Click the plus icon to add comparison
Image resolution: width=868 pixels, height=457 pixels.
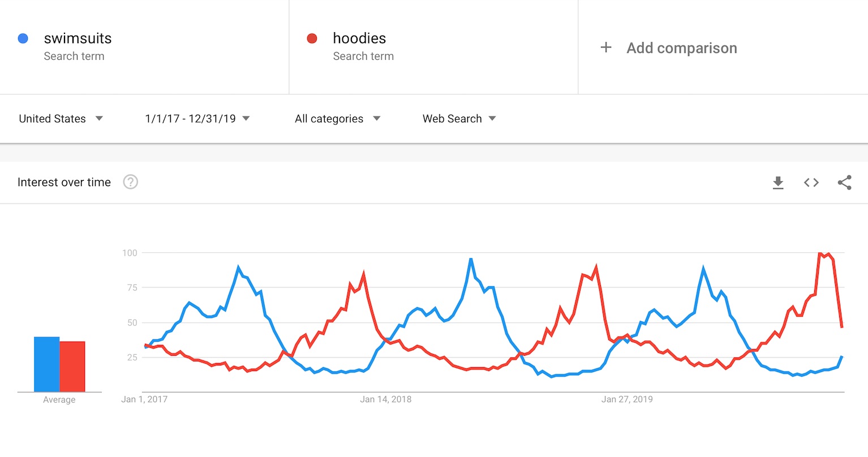point(606,48)
